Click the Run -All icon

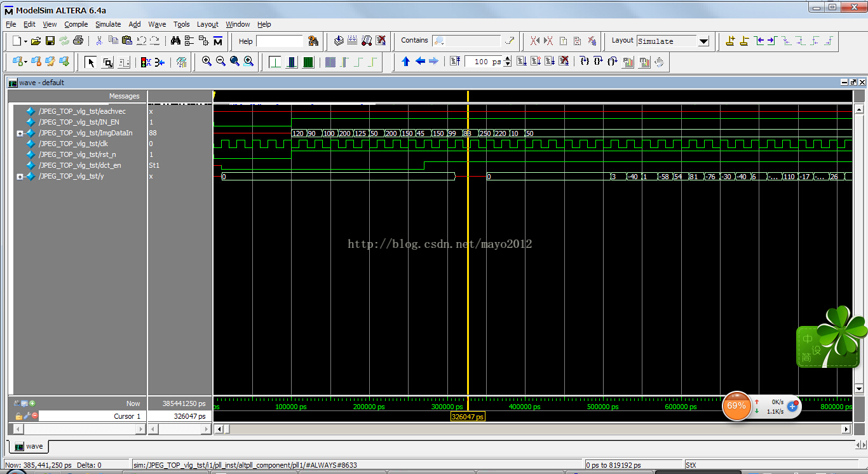tap(550, 62)
